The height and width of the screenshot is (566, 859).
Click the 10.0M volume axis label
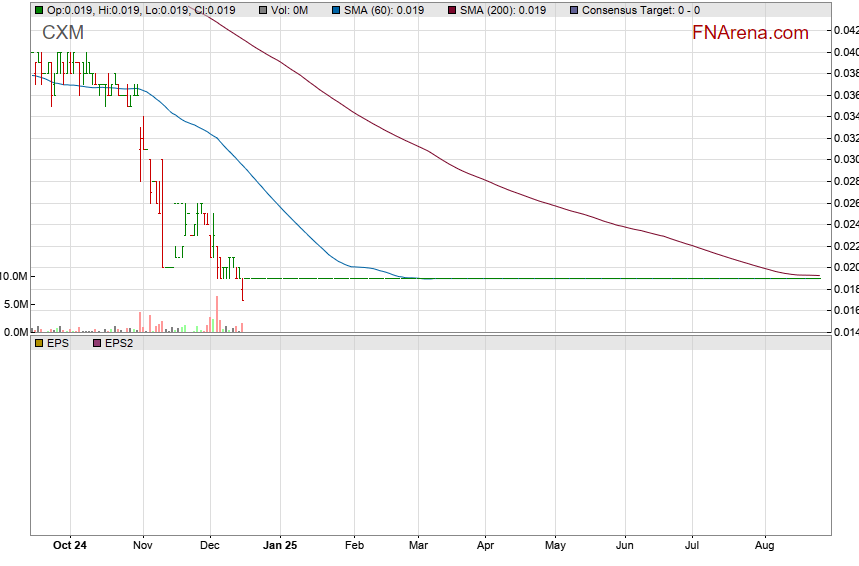(14, 276)
